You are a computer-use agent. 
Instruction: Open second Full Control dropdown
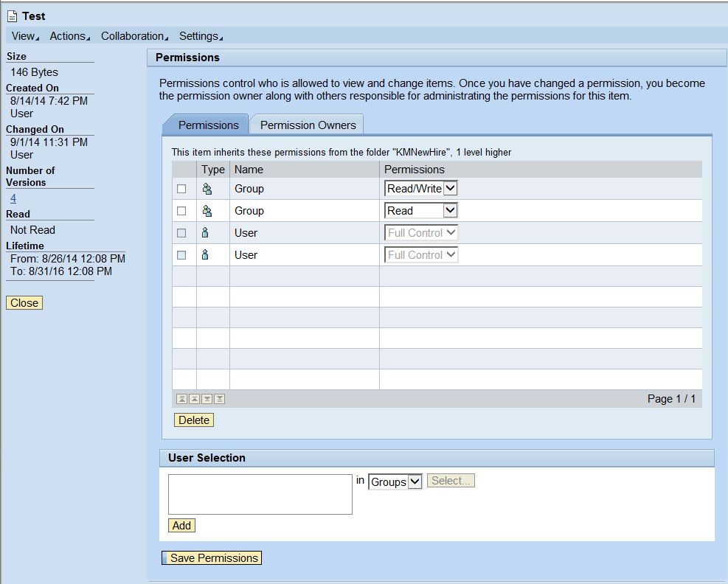pos(421,255)
